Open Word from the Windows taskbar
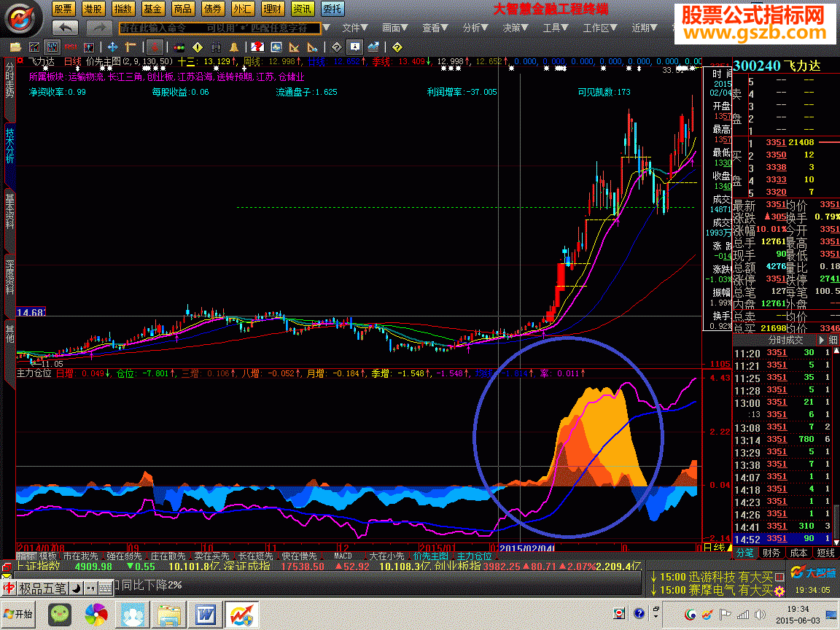 click(x=203, y=614)
